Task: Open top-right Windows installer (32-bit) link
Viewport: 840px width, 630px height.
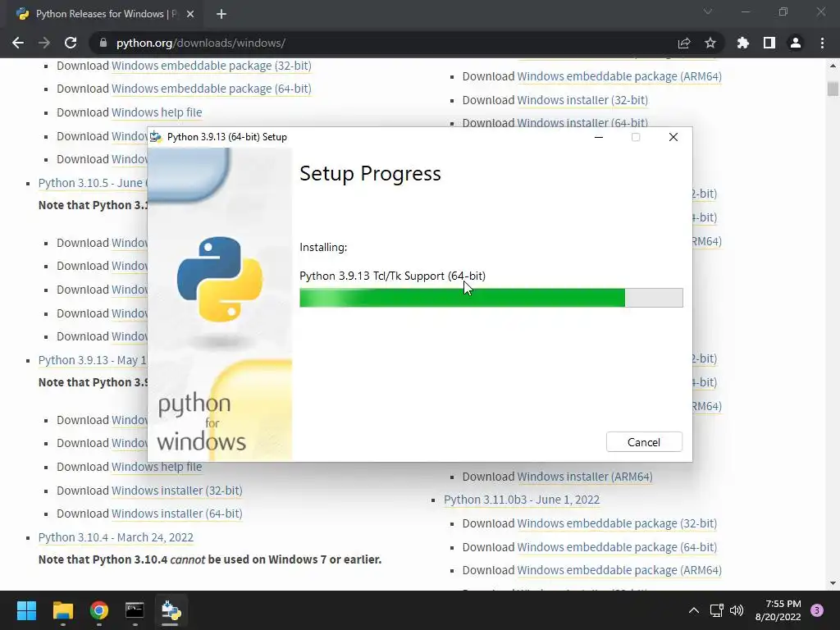Action: (582, 99)
